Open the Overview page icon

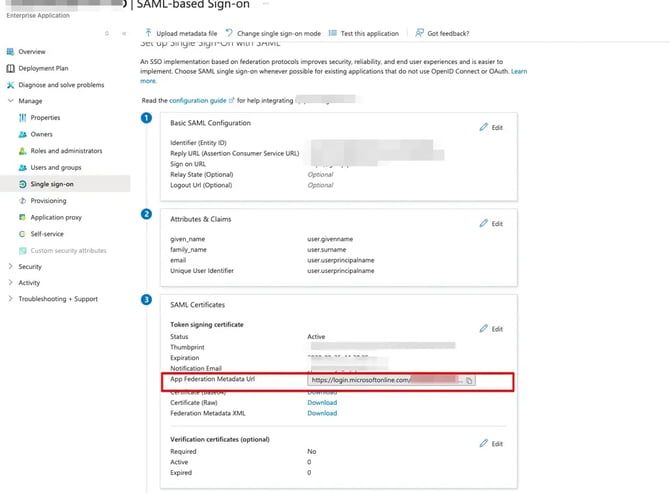[x=10, y=52]
